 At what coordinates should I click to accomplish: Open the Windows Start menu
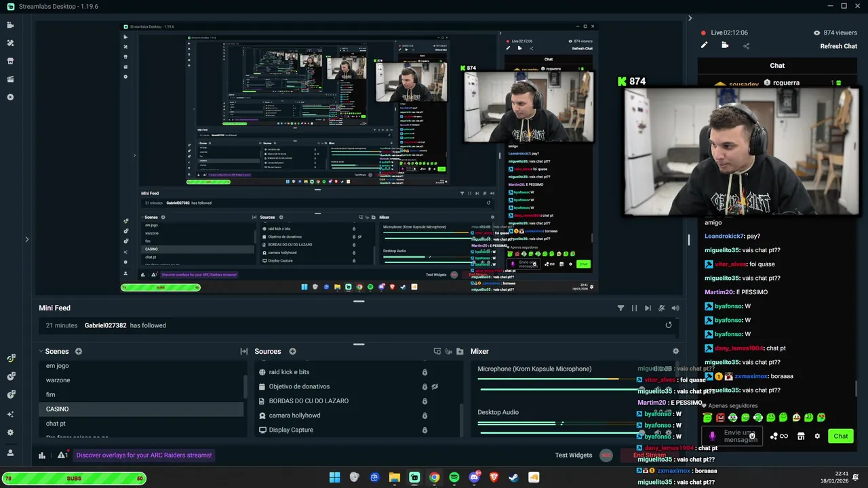coord(334,477)
